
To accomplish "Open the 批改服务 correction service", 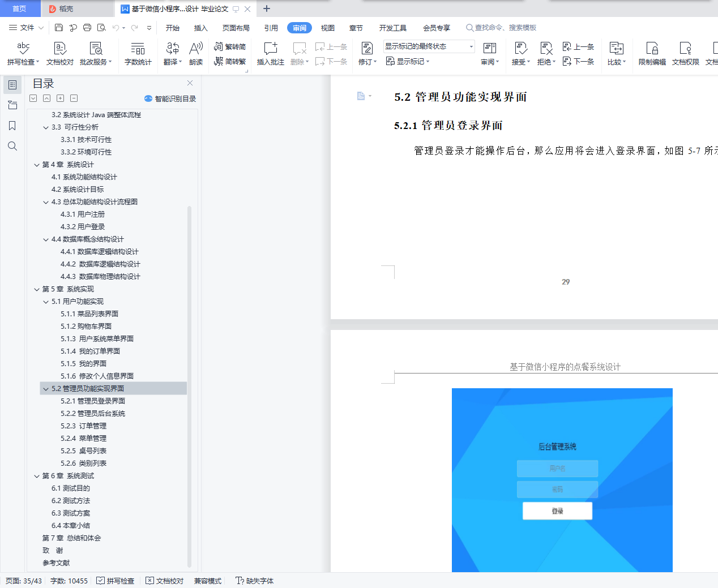I will point(96,53).
